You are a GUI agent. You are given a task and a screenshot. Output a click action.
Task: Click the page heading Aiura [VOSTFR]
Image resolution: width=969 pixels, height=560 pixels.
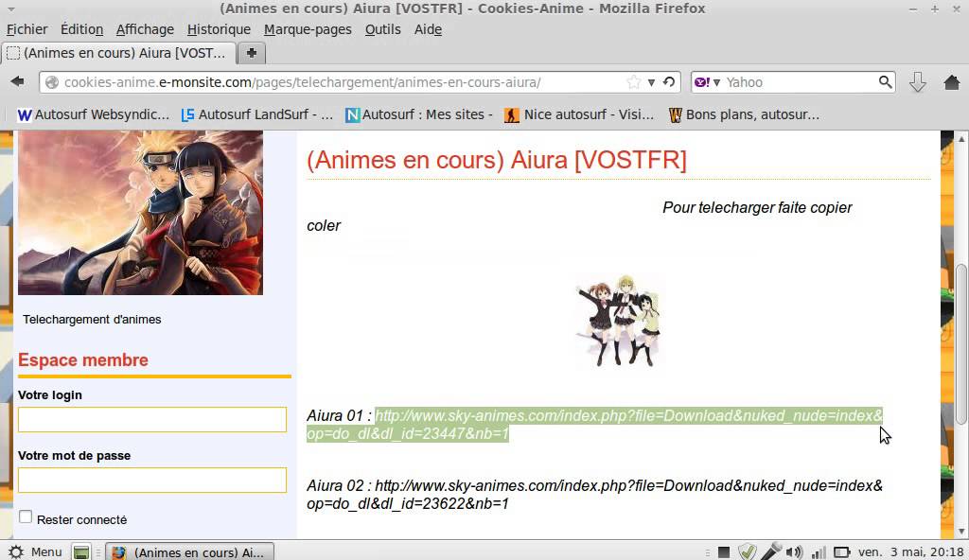click(496, 160)
